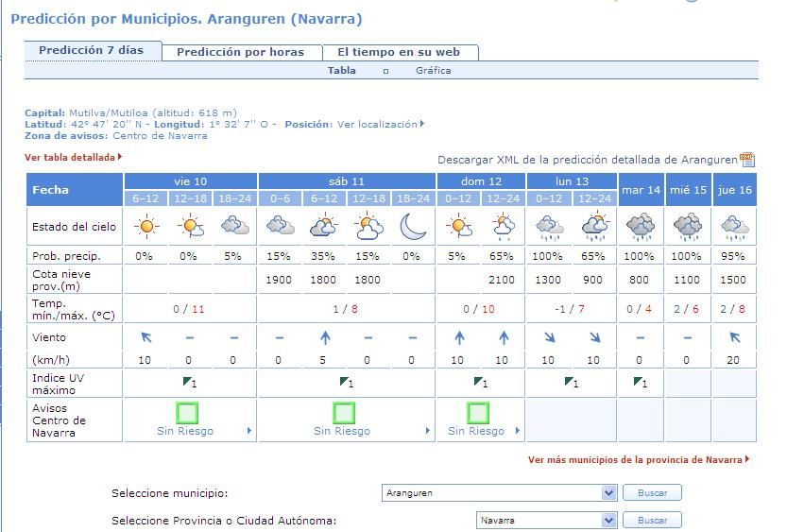This screenshot has width=787, height=532.
Task: Click the southeast wind arrow for lun 13 0–12
Action: pos(550,337)
